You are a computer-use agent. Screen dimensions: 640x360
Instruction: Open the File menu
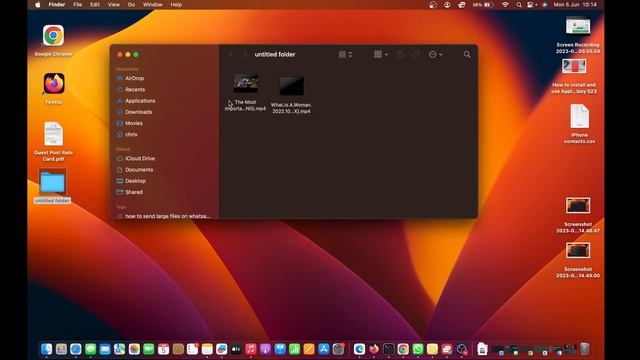(78, 4)
